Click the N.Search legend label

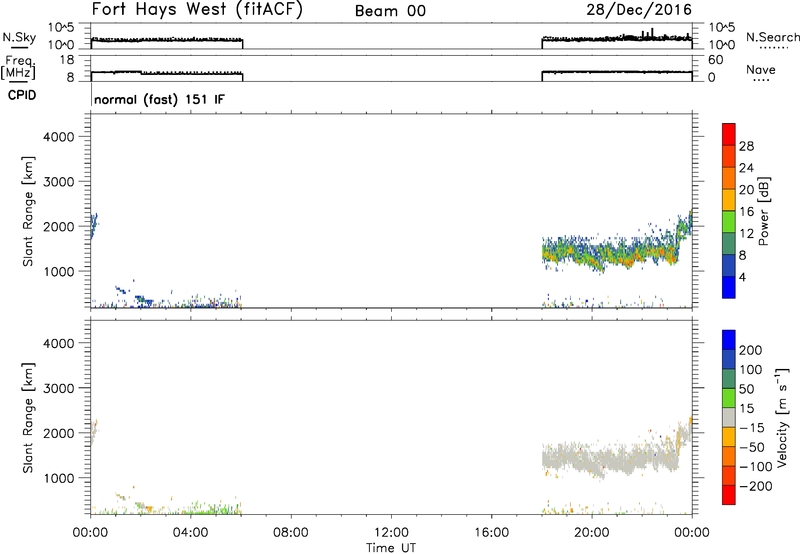click(x=772, y=37)
